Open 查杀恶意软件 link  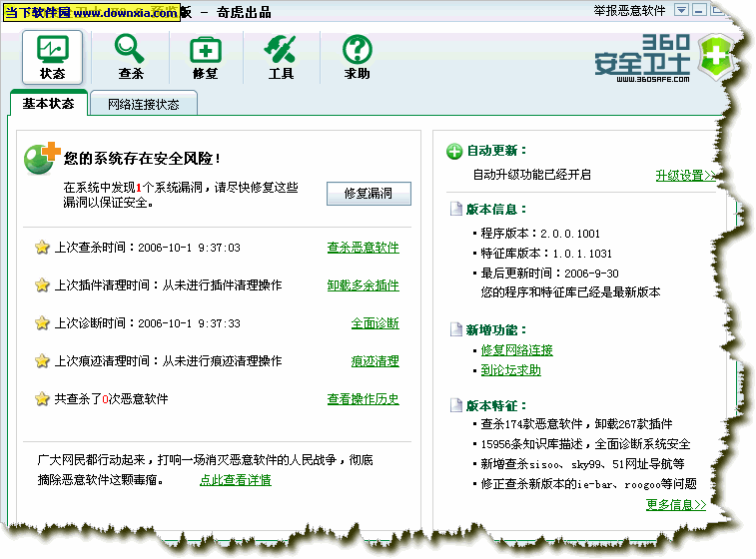[364, 248]
